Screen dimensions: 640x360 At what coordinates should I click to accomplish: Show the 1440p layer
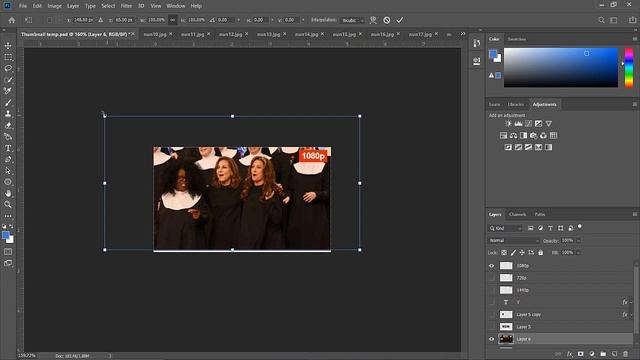click(x=491, y=290)
